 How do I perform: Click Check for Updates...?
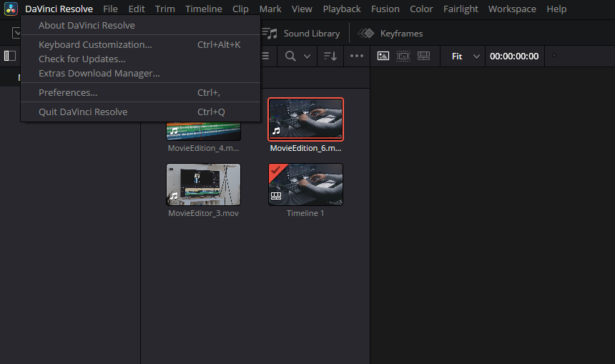click(x=82, y=59)
